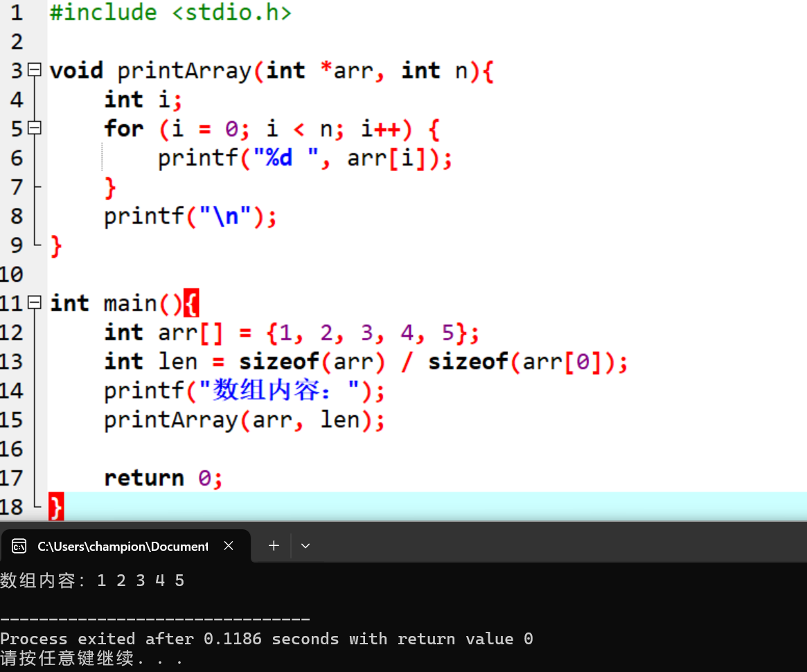Click the printf("数组内容: ") line
The image size is (807, 672).
(245, 391)
